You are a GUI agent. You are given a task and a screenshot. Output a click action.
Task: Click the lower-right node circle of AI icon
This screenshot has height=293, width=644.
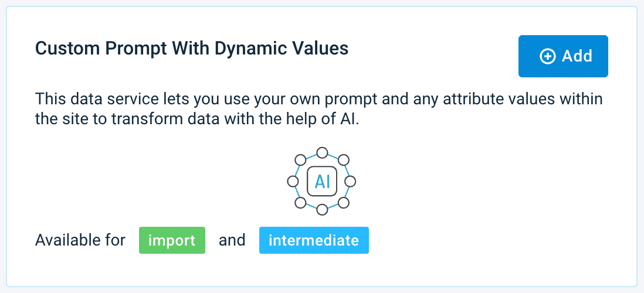pos(344,203)
